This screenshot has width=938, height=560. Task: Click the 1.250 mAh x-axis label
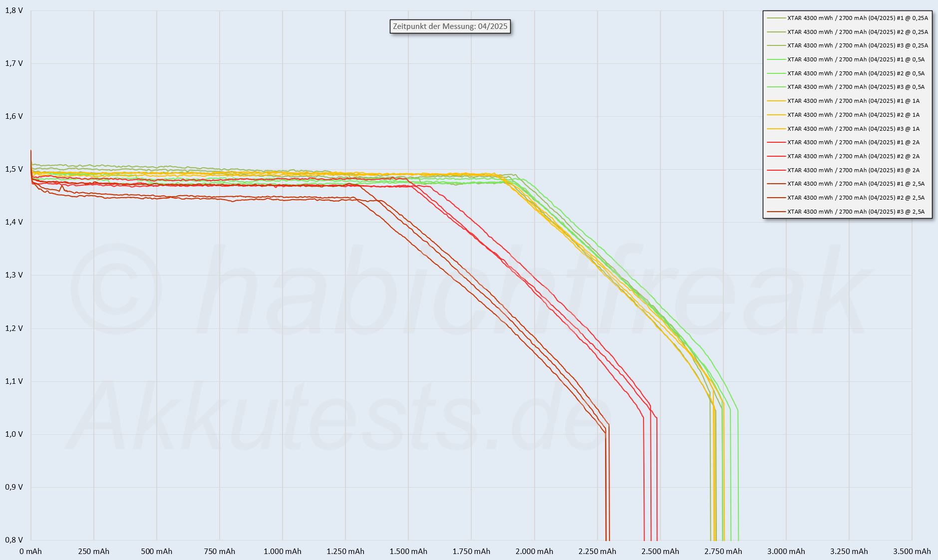[x=345, y=552]
